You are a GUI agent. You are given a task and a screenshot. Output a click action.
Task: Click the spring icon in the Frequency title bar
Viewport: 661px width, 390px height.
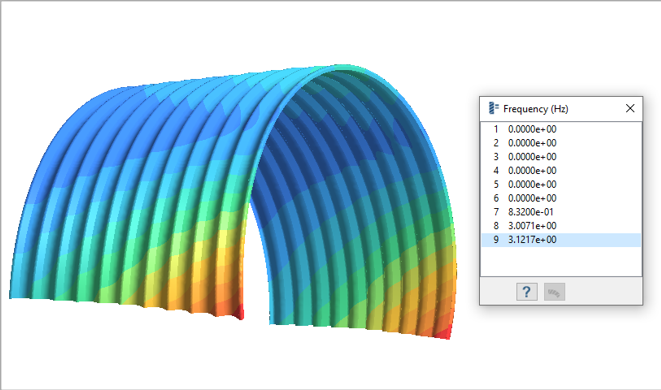click(x=493, y=108)
